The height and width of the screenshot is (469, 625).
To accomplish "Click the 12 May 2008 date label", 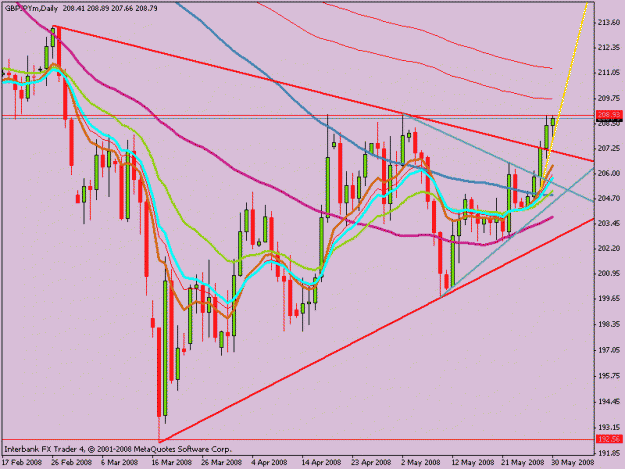I will 471,462.
